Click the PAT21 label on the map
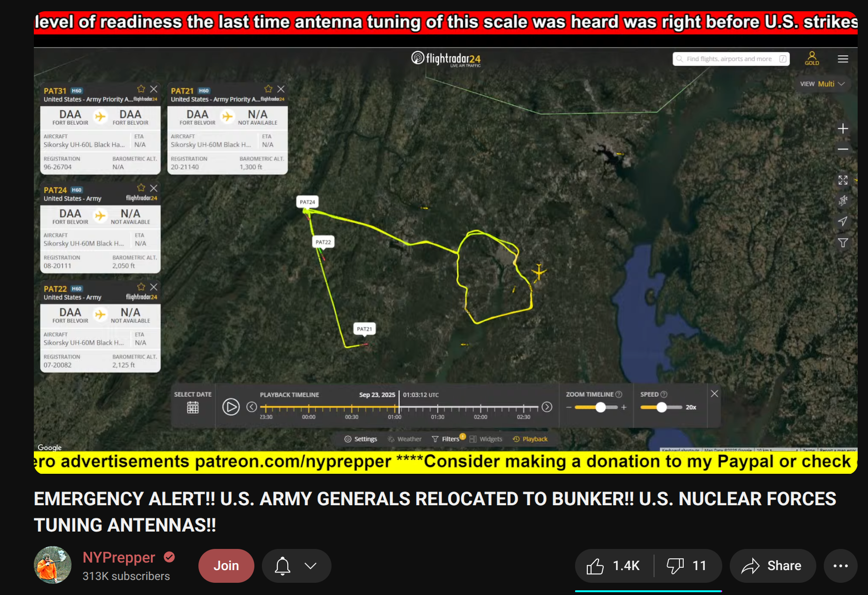Image resolution: width=868 pixels, height=595 pixels. click(x=364, y=329)
